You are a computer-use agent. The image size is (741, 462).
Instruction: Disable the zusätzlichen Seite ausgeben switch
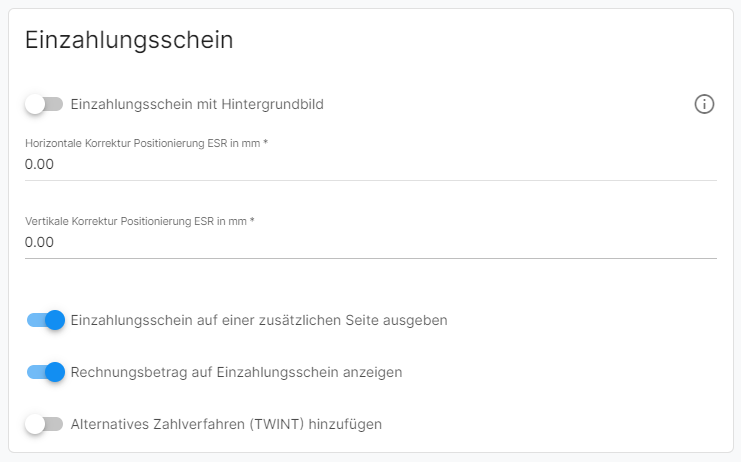(45, 320)
